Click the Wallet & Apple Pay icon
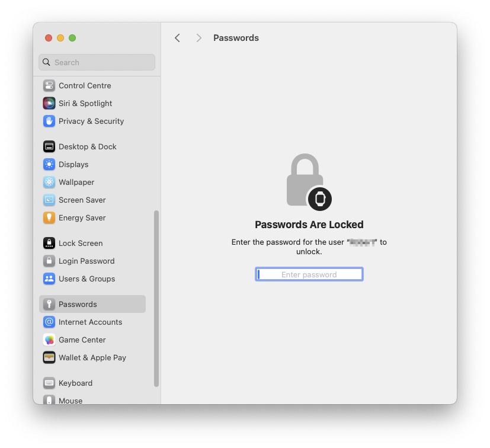Viewport: 490px width, 448px height. click(49, 357)
